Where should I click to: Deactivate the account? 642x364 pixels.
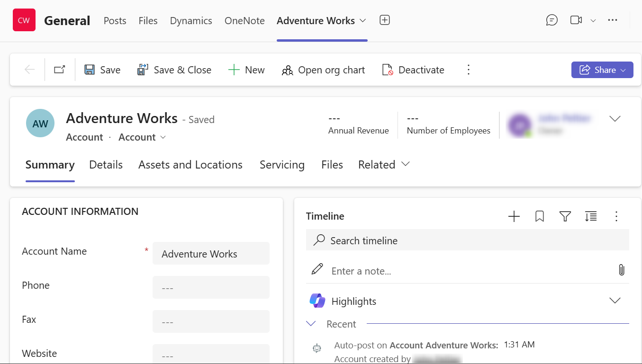[413, 70]
